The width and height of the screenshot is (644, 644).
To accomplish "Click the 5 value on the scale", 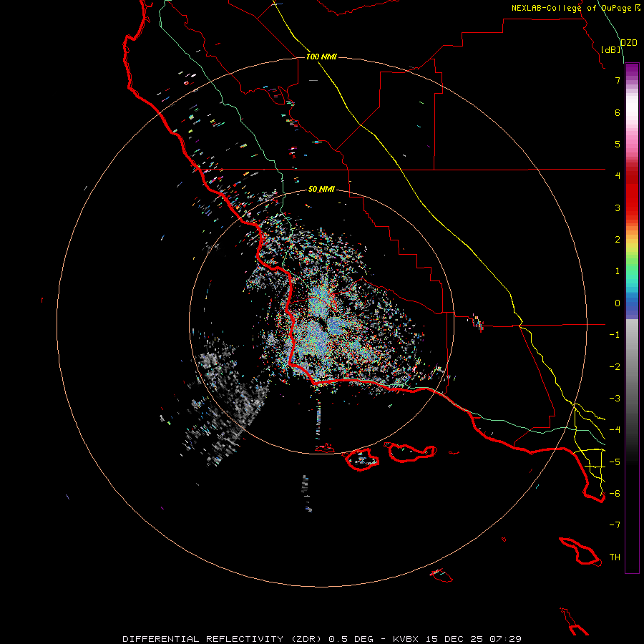I will (x=618, y=144).
